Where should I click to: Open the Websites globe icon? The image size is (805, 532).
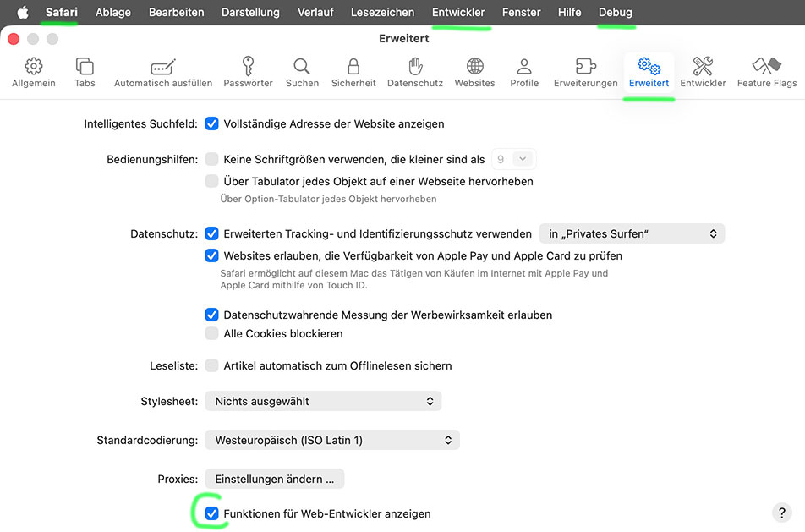pos(474,72)
